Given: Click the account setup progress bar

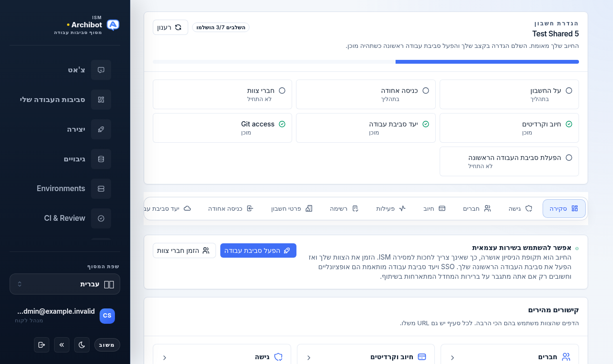Looking at the screenshot, I should click(366, 62).
